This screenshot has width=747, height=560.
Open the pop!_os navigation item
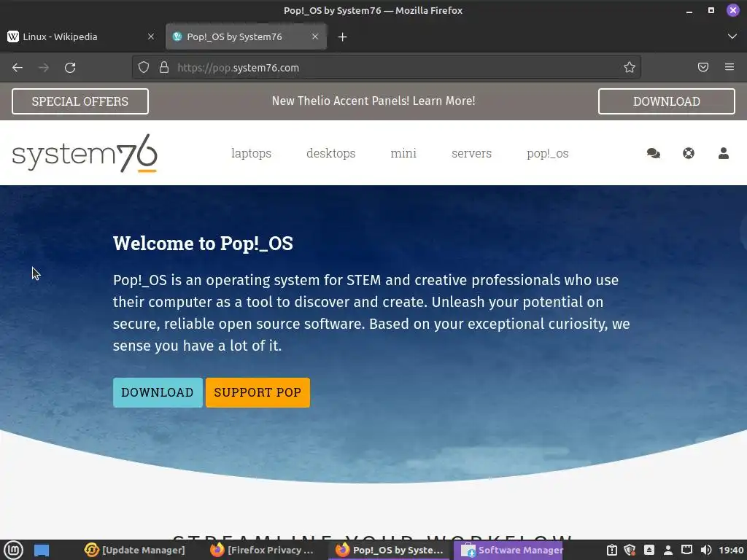pyautogui.click(x=547, y=153)
